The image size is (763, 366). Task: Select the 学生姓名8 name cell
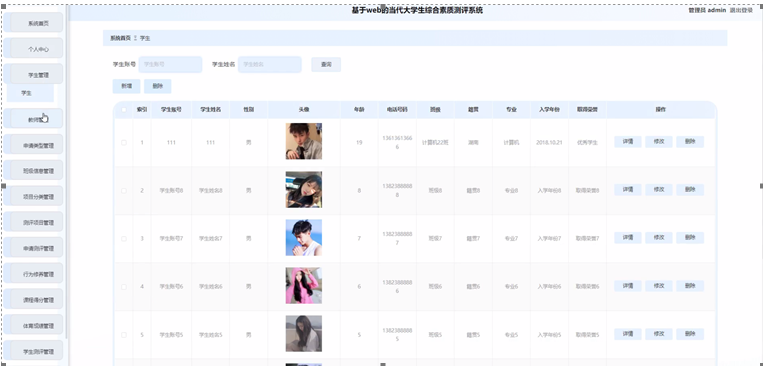coord(211,190)
